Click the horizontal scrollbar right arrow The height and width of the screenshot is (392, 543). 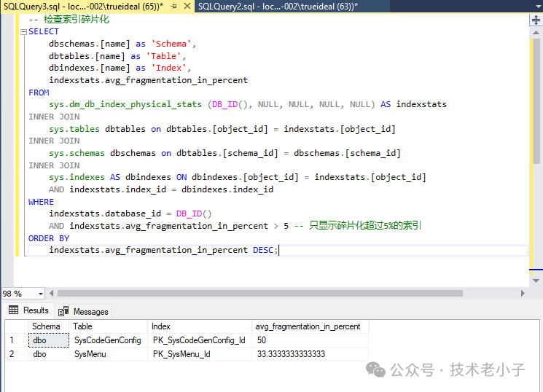point(523,294)
